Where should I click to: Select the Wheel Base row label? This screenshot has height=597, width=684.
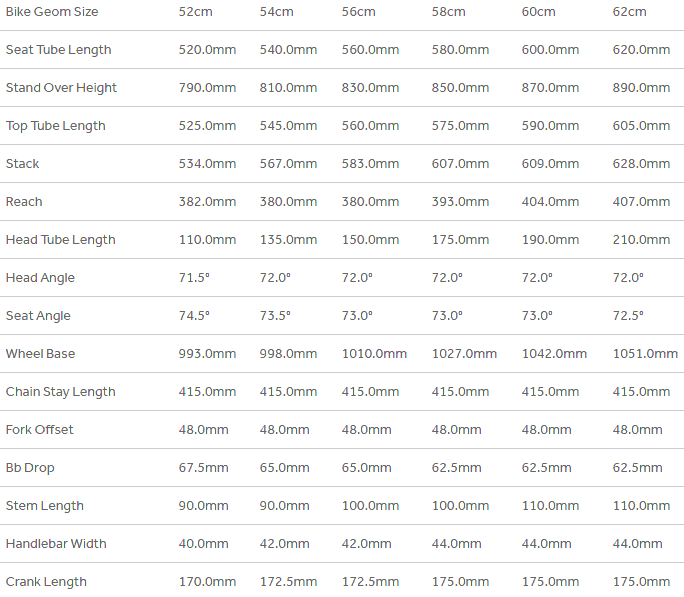click(40, 354)
